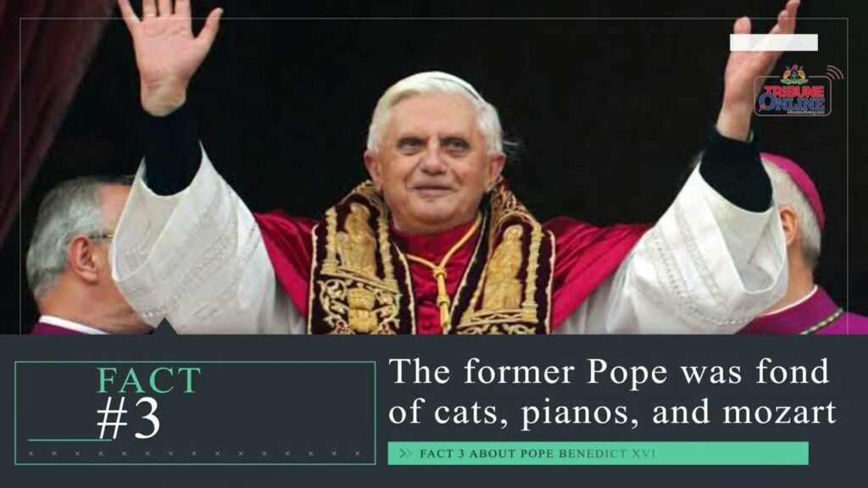868x488 pixels.
Task: Click the small triangle pointer above the fact box
Action: (x=164, y=326)
